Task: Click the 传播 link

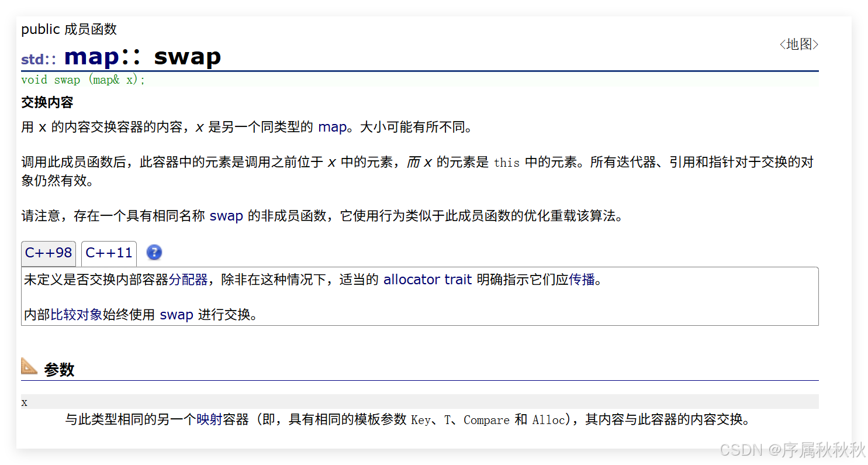Action: (582, 280)
